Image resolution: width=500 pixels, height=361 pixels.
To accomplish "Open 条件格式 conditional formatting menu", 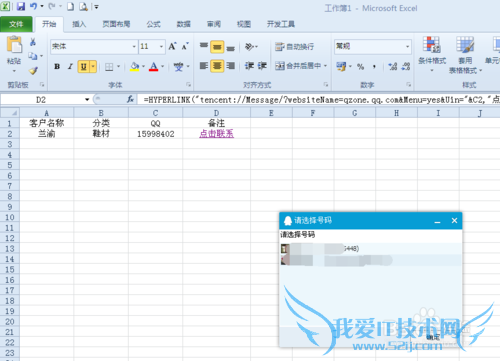I will (432, 55).
